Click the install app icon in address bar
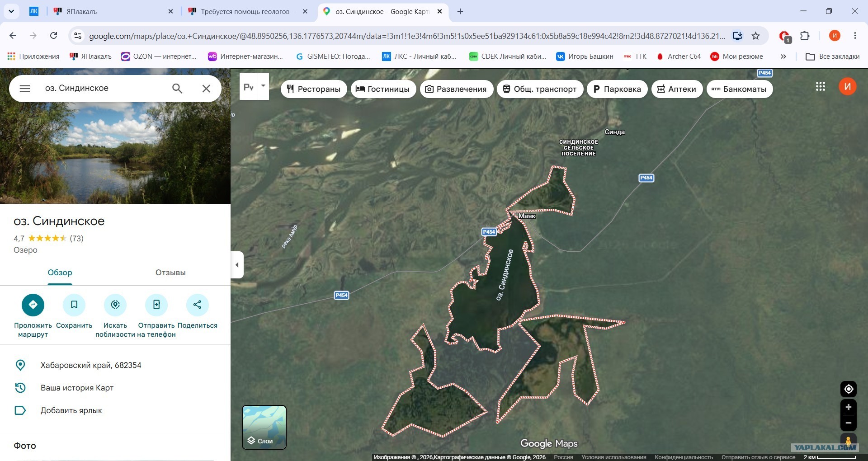Image resolution: width=868 pixels, height=461 pixels. 737,36
